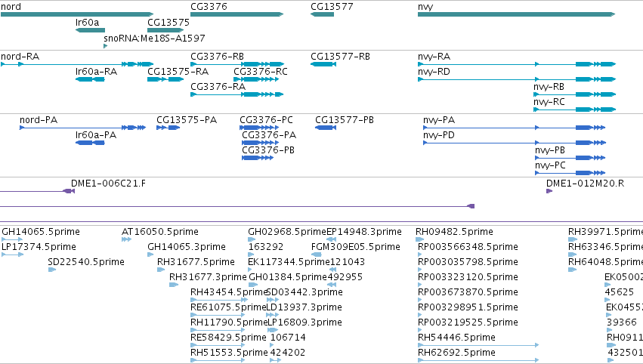Click the nvy-PD protein label

pos(439,135)
